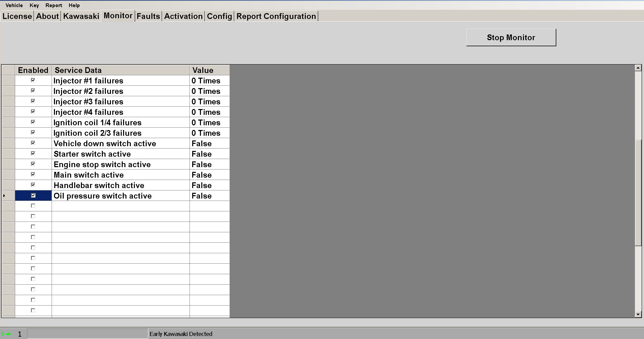This screenshot has width=644, height=339.
Task: Select Vehicle down switch active cell
Action: point(121,143)
